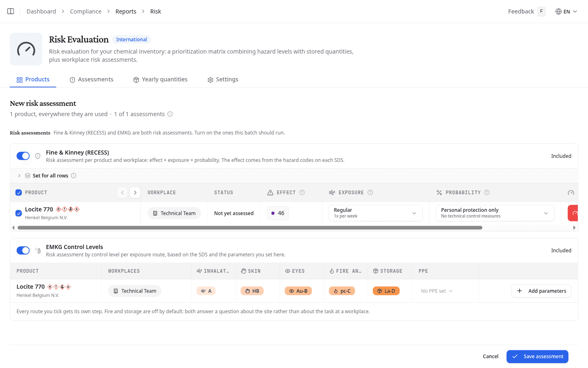Click the risk gauge page logo
The image size is (588, 368).
(x=26, y=49)
